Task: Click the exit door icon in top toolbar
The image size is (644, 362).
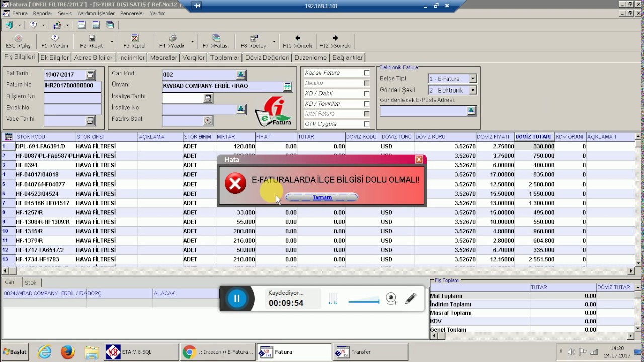Action: click(x=9, y=25)
